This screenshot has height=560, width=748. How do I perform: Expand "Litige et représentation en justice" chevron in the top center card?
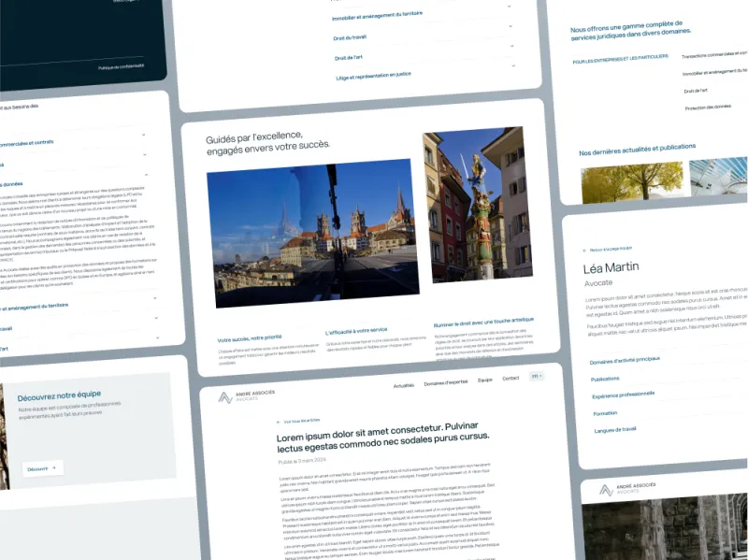click(513, 65)
